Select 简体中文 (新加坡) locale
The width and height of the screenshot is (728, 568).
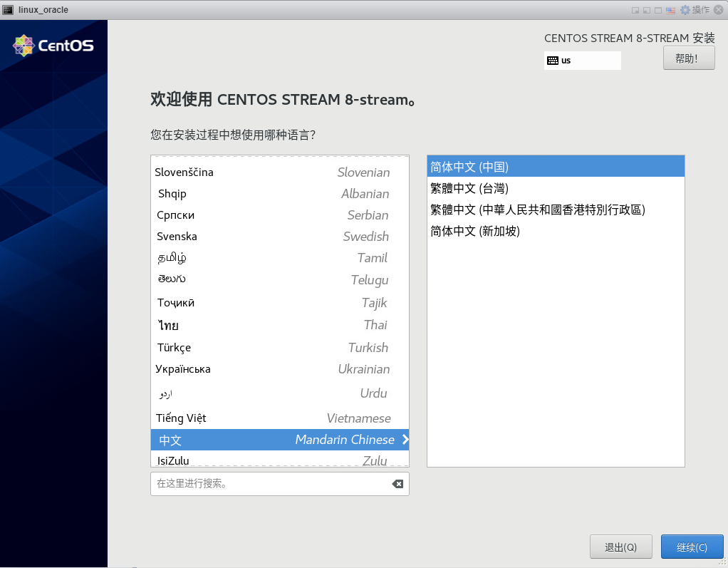coord(556,231)
